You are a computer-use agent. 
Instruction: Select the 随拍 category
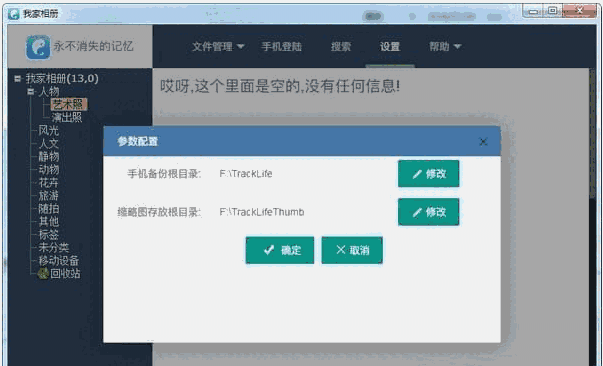coord(48,209)
